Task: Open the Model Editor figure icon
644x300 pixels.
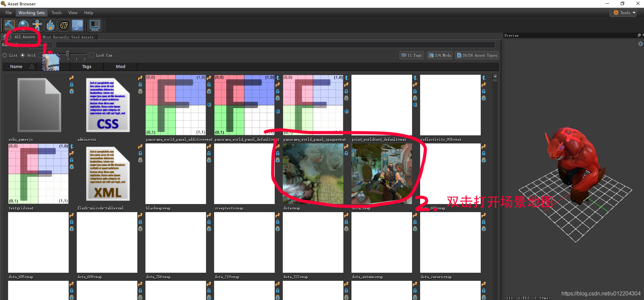Action: tap(37, 25)
